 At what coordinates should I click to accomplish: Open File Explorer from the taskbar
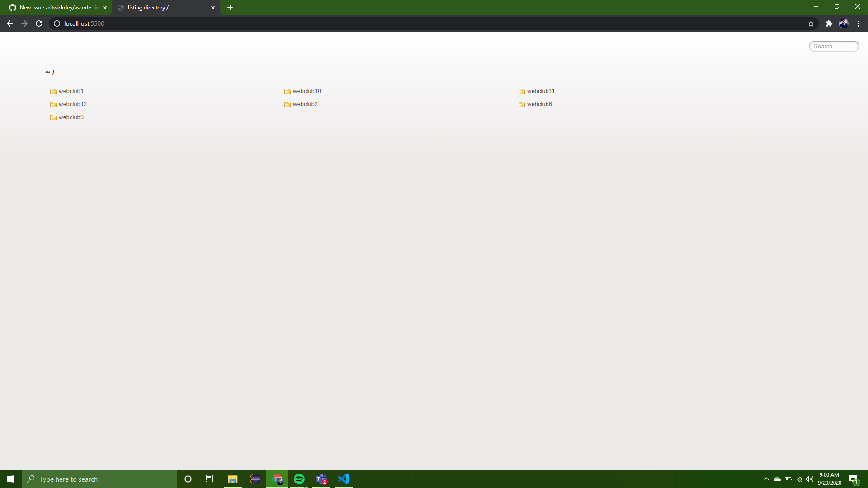pos(232,479)
